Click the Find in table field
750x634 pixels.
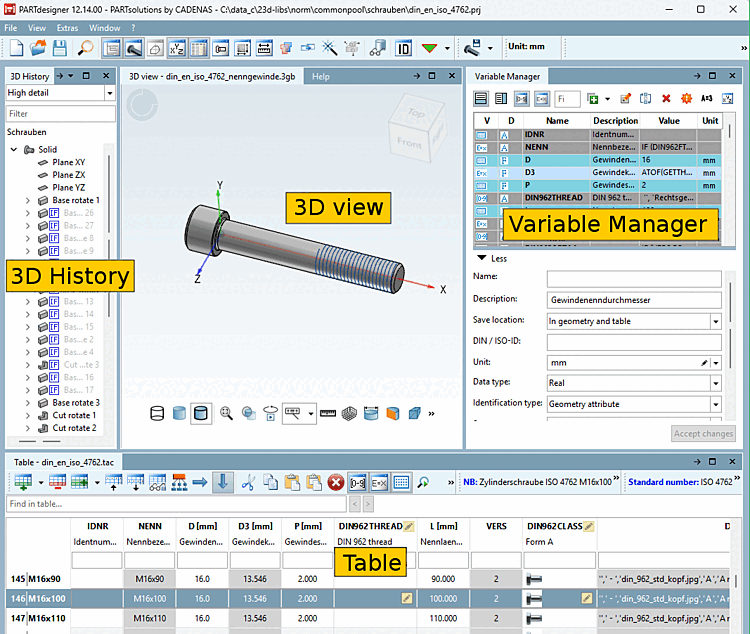(176, 504)
